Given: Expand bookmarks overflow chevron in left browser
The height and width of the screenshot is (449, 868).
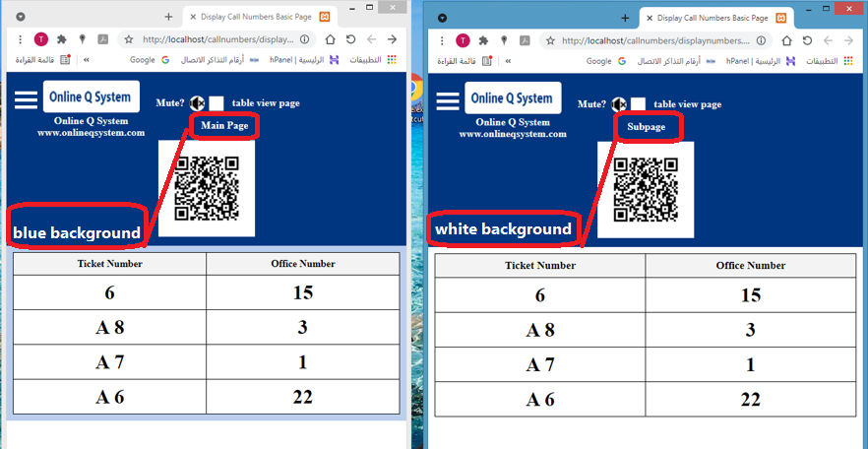Looking at the screenshot, I should coord(86,60).
